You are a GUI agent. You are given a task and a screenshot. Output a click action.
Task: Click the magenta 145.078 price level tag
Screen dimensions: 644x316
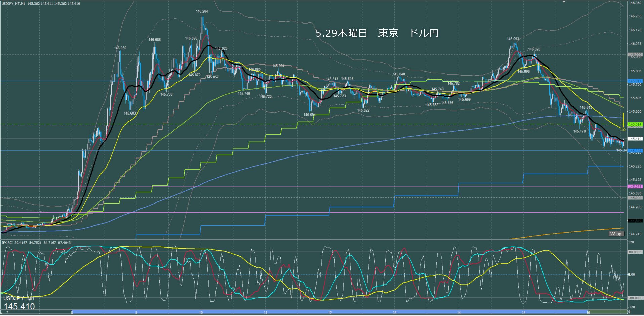tap(635, 186)
